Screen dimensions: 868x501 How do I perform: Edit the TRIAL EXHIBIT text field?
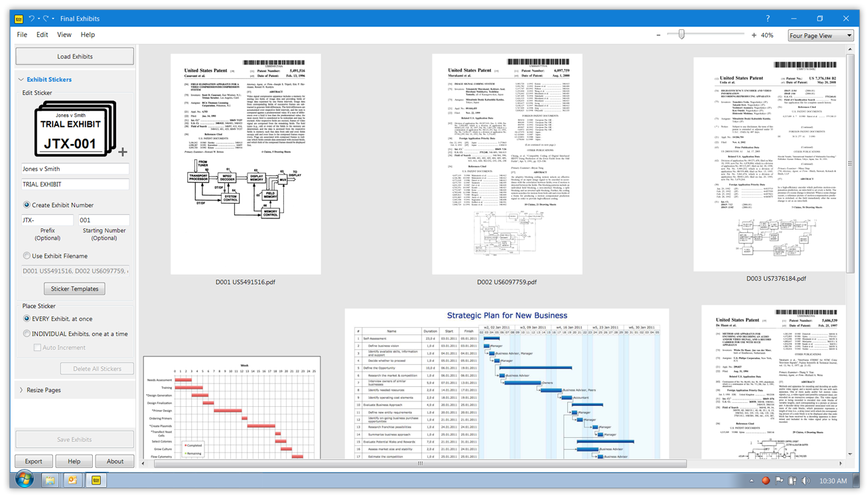76,184
